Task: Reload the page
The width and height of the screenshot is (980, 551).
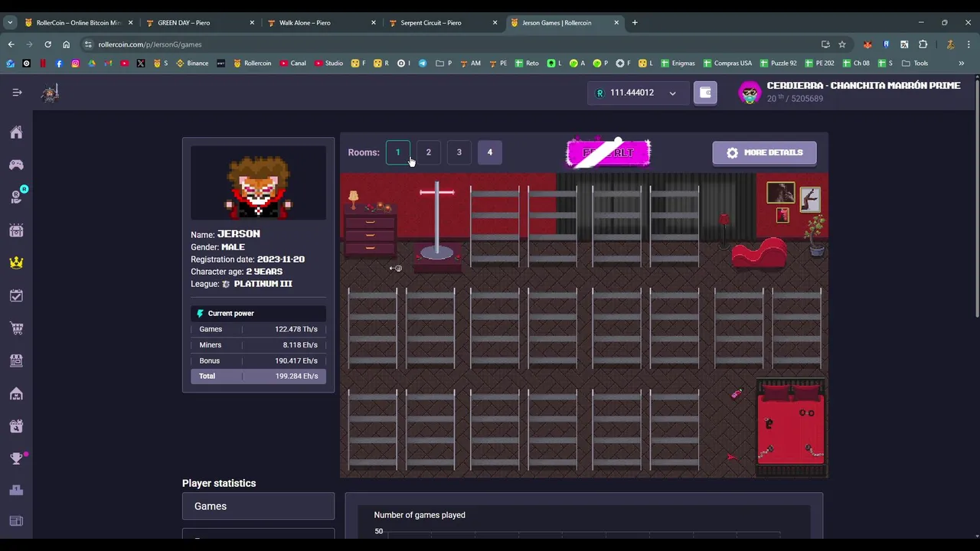Action: (x=47, y=44)
